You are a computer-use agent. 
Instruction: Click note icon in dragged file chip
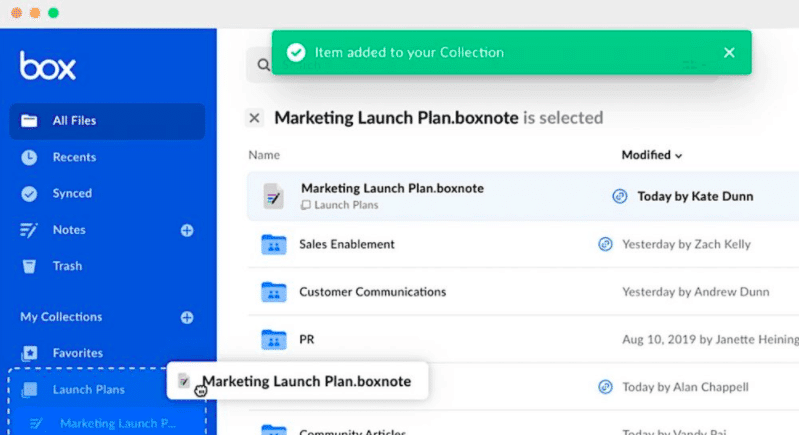point(184,380)
